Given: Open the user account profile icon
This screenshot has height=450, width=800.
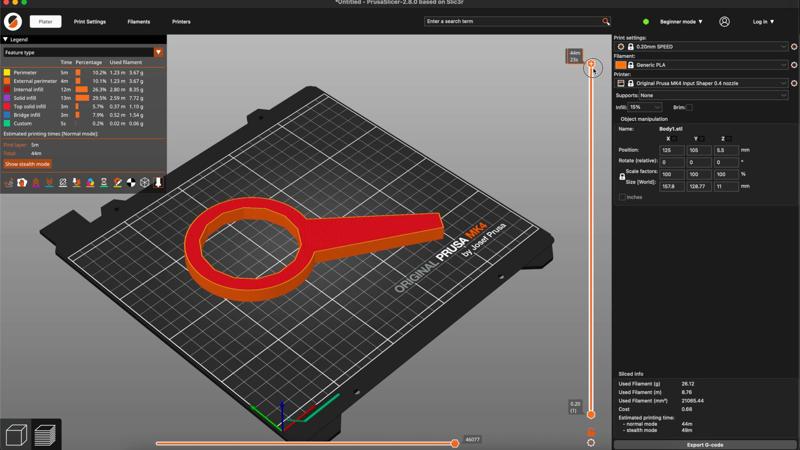Looking at the screenshot, I should [724, 21].
